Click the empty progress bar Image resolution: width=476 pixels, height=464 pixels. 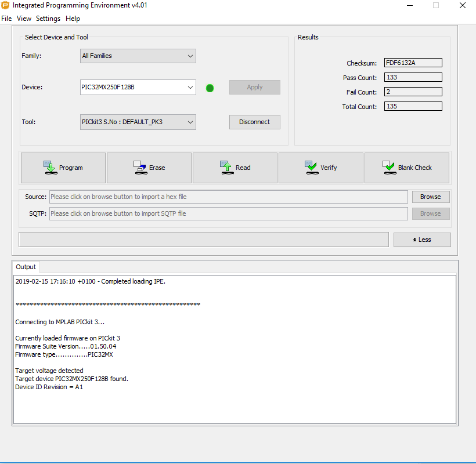(204, 240)
